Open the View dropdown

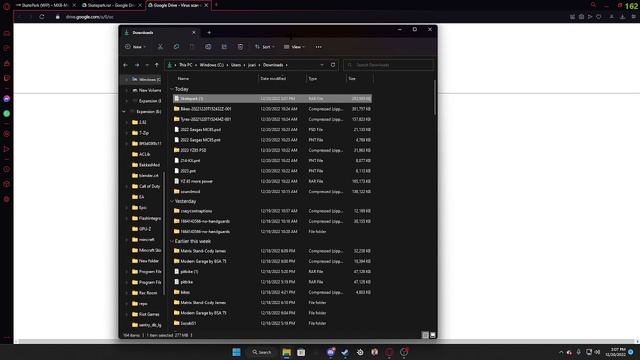[294, 47]
